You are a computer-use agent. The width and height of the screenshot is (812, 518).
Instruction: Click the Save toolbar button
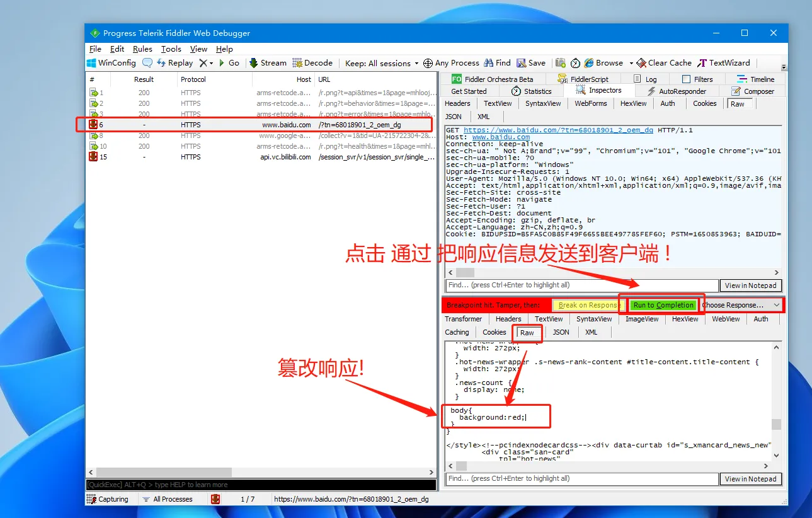point(531,63)
